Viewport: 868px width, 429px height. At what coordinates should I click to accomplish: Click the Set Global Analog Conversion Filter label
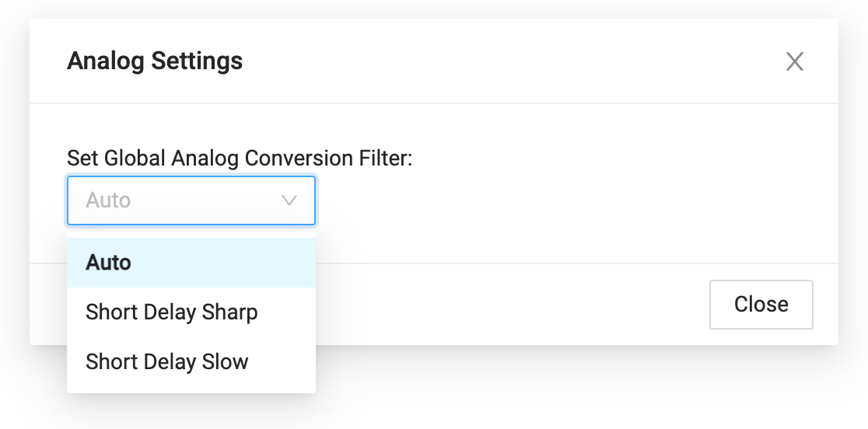click(240, 158)
